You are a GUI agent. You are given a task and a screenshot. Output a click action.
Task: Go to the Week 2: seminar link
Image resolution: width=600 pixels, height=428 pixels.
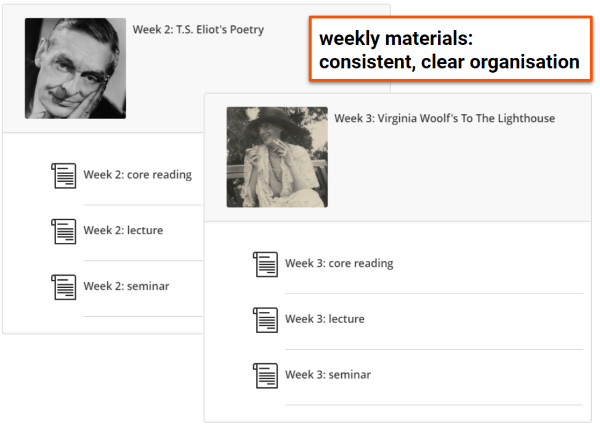(126, 287)
